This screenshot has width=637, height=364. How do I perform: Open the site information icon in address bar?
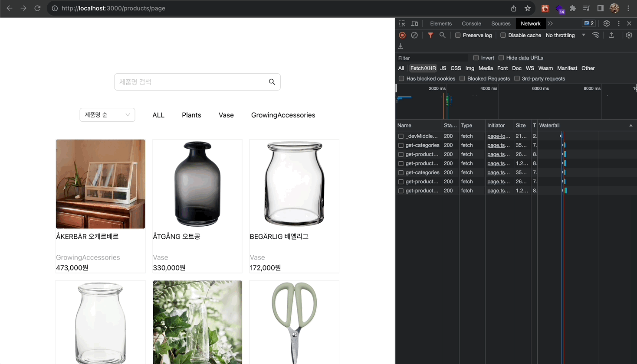55,8
